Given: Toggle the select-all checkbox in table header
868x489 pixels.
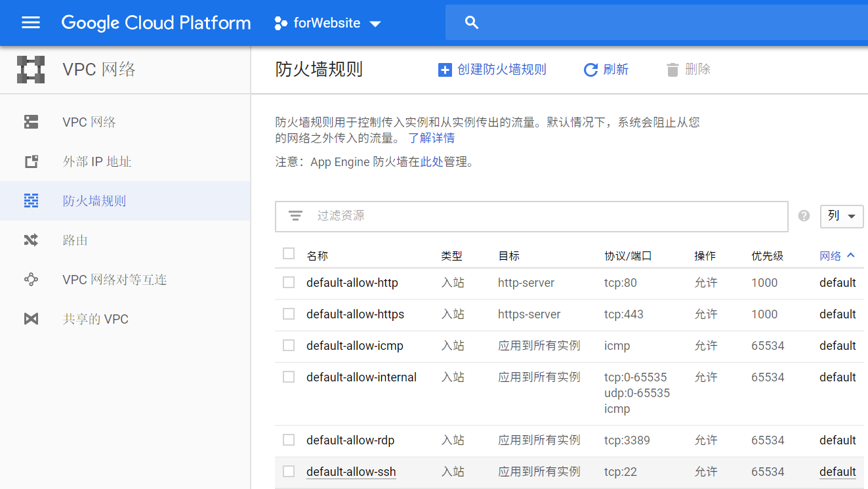Looking at the screenshot, I should pyautogui.click(x=289, y=254).
